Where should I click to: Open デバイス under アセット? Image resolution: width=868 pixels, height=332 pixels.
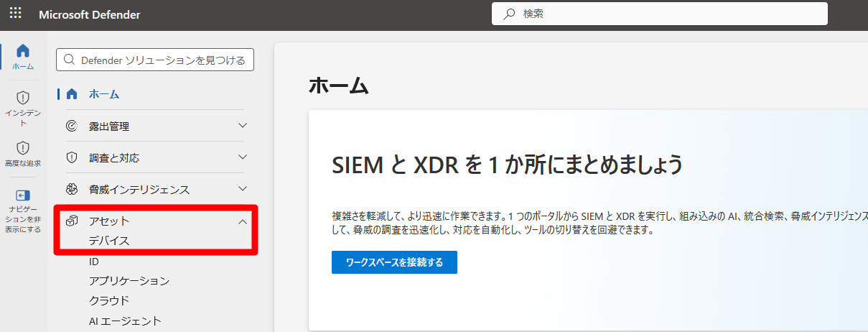click(109, 241)
